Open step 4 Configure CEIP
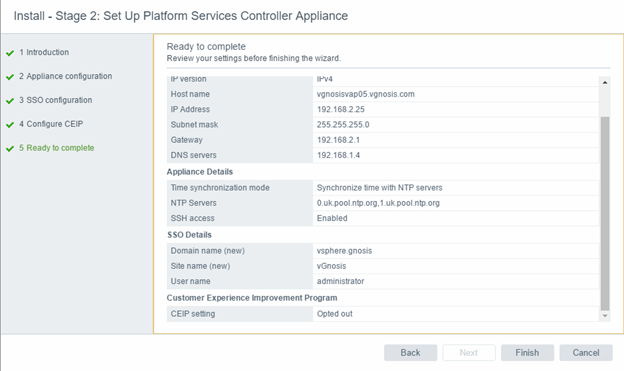Viewport: 624px width, 371px height. pyautogui.click(x=51, y=124)
